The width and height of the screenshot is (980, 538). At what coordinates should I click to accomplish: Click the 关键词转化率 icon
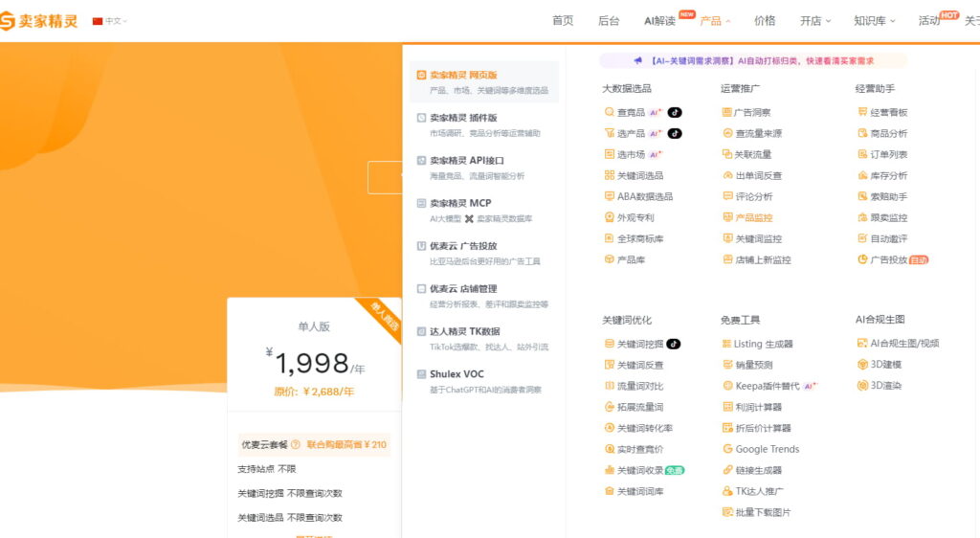[609, 428]
